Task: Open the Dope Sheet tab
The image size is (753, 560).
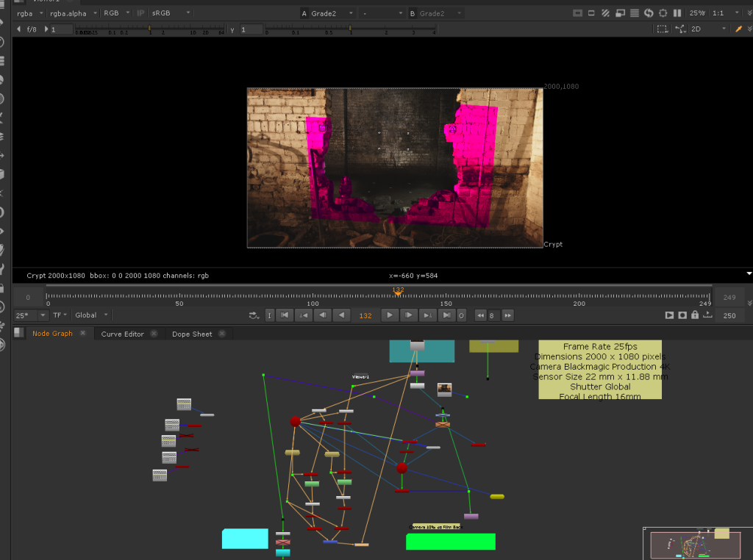Action: (x=192, y=334)
